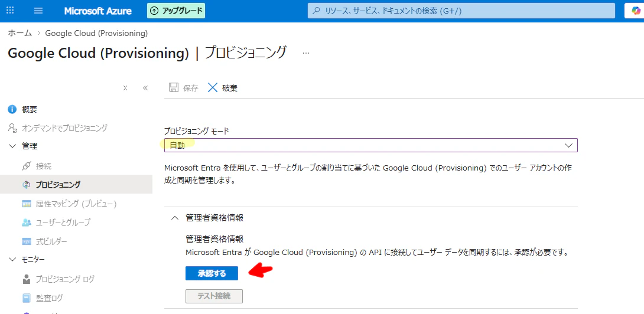Viewport: 644px width, 314px height.
Task: Click the アップグレード button
Action: click(x=176, y=11)
